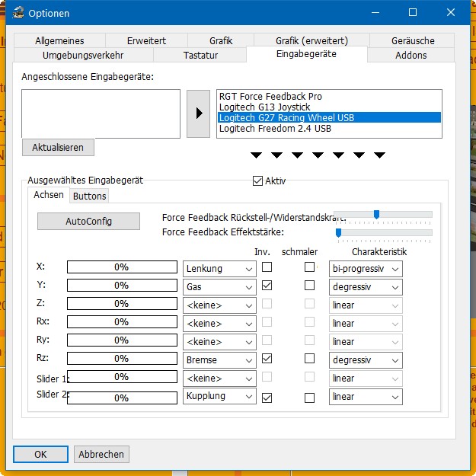
Task: Switch to the Tastatur tab
Action: click(200, 56)
